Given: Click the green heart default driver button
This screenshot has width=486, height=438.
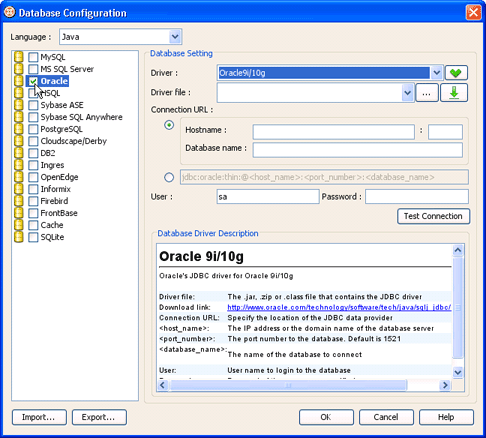Looking at the screenshot, I should tap(456, 73).
